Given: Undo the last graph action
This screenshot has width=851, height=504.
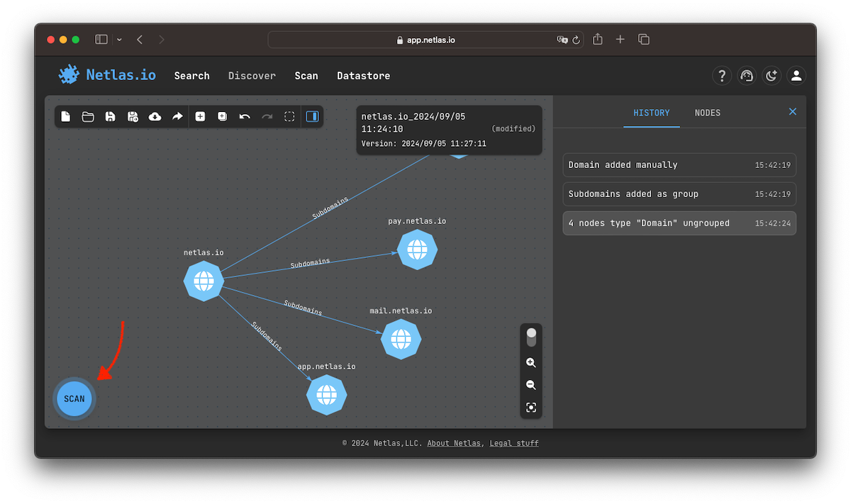Looking at the screenshot, I should 245,116.
